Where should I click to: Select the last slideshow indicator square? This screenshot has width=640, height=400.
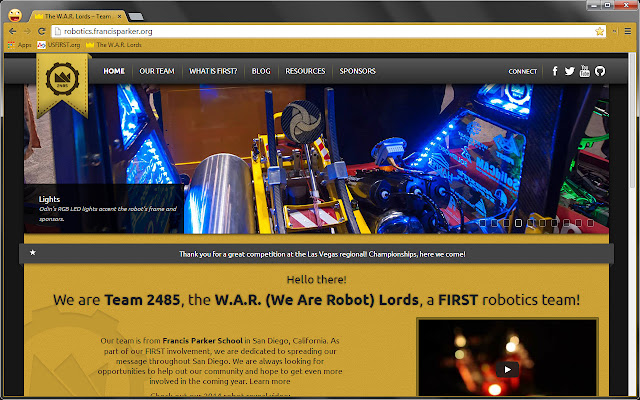coord(590,223)
